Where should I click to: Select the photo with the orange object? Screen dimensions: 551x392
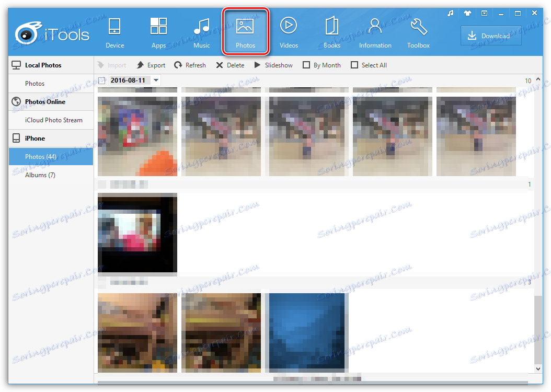(x=137, y=136)
